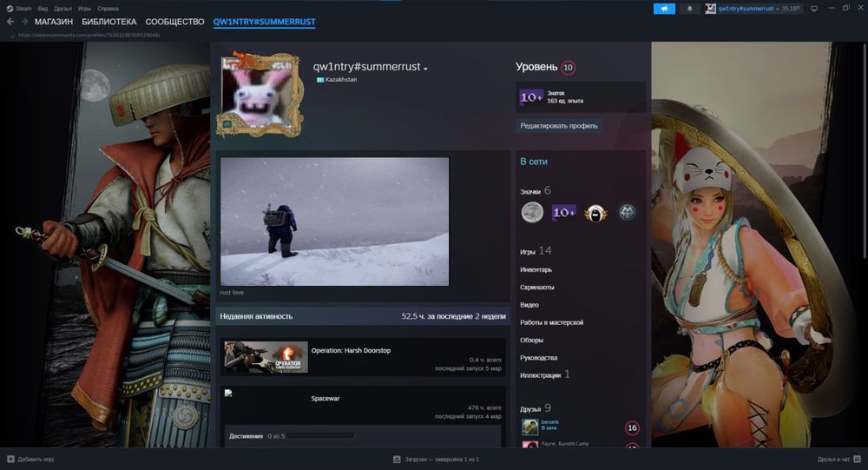The height and width of the screenshot is (470, 868).
Task: Open the Друзья menu
Action: point(62,9)
